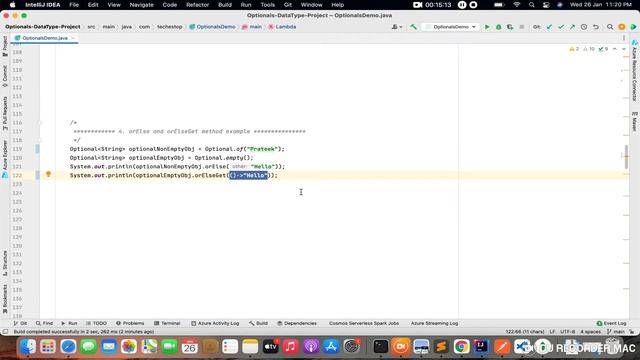The height and width of the screenshot is (360, 640).
Task: Open the Bookmarks tool window
Action: coord(5,299)
